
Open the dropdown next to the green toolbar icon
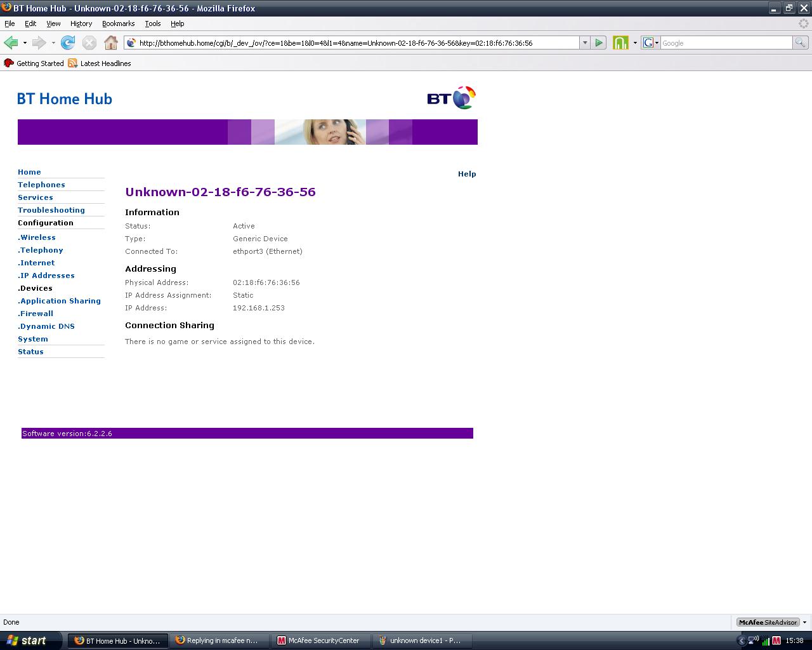pyautogui.click(x=634, y=43)
